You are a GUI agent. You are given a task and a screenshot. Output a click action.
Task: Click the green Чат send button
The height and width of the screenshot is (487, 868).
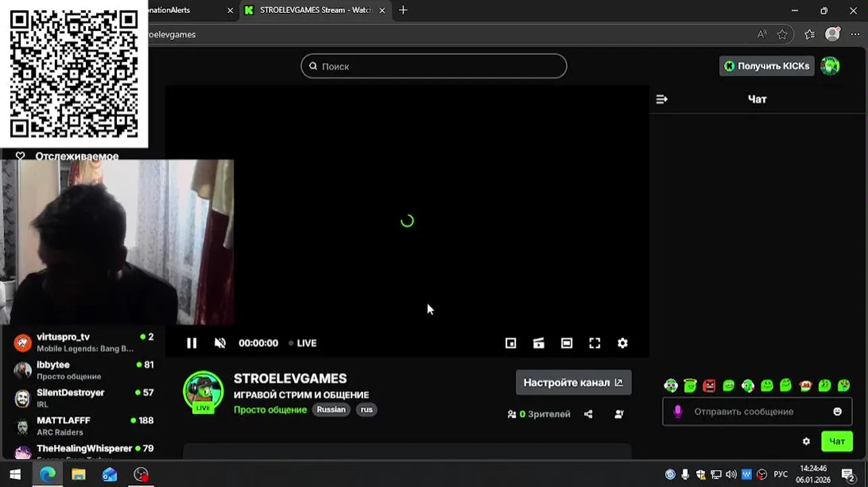coord(837,441)
